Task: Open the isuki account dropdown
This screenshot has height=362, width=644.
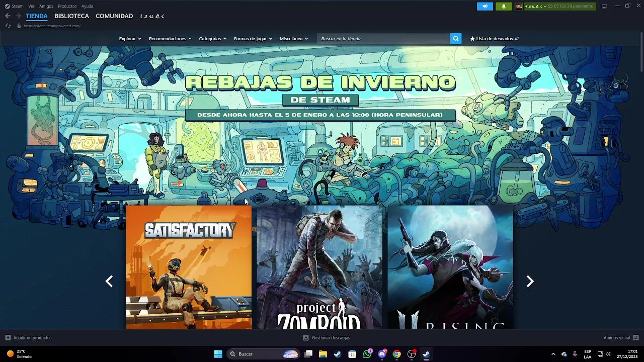Action: [535, 6]
